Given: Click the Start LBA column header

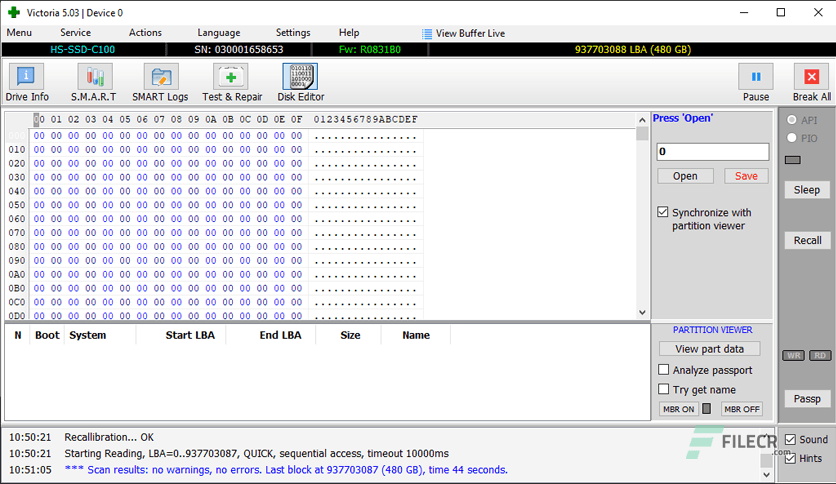Looking at the screenshot, I should [190, 335].
